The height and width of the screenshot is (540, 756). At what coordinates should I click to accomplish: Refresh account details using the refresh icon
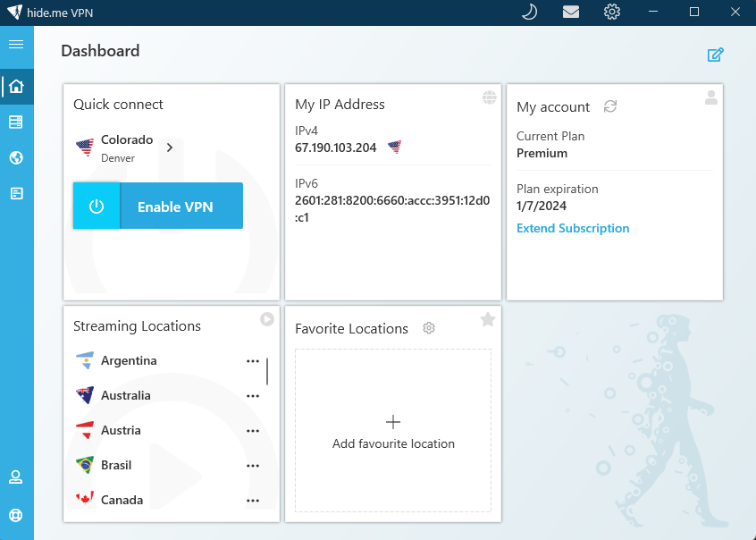(x=609, y=106)
